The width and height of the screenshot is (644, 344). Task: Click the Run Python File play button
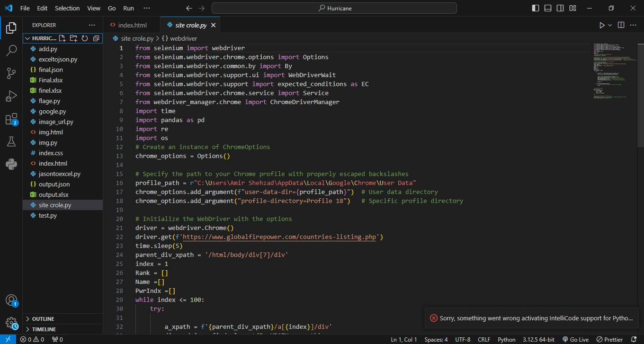602,25
